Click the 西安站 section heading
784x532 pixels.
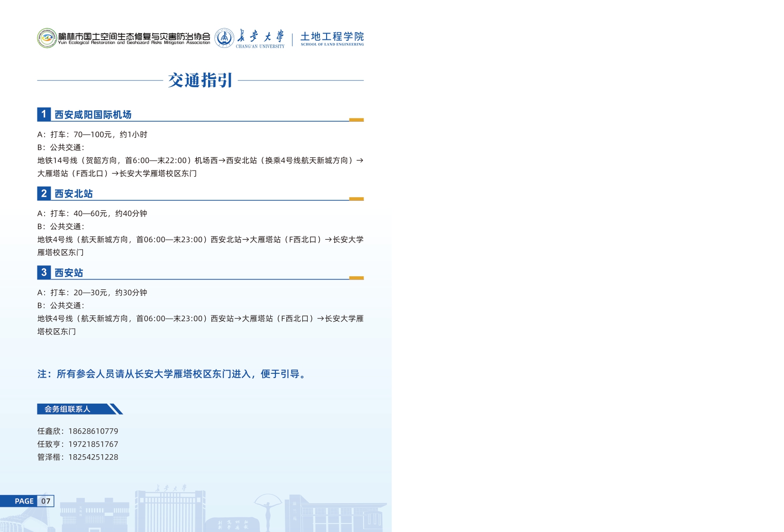69,273
